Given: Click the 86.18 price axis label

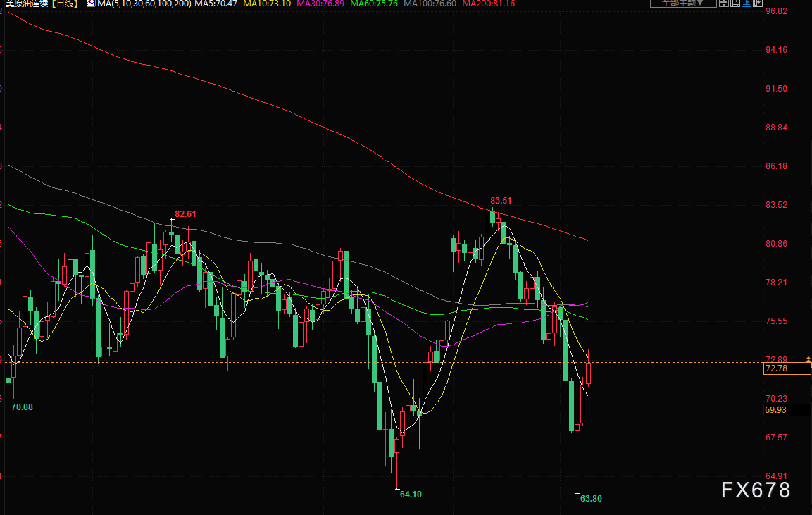Looking at the screenshot, I should (x=776, y=166).
